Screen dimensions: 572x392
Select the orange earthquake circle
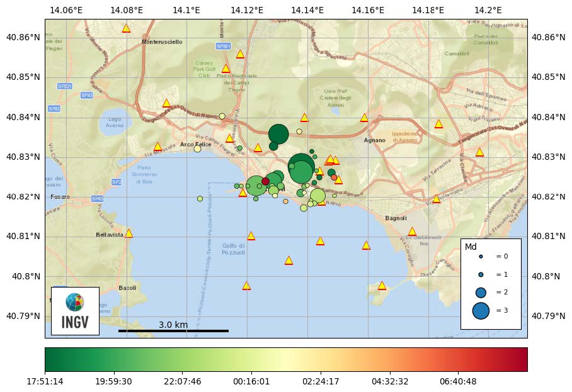[x=334, y=177]
